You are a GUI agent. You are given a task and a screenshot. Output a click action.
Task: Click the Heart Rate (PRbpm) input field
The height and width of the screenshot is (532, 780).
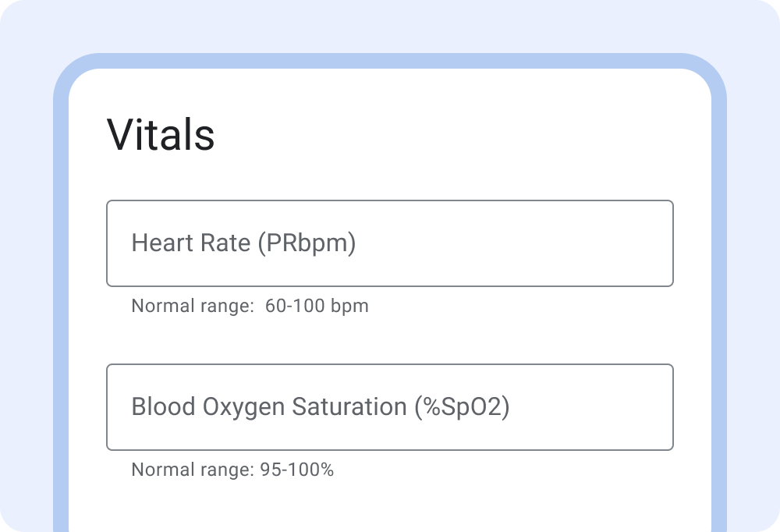[x=390, y=243]
